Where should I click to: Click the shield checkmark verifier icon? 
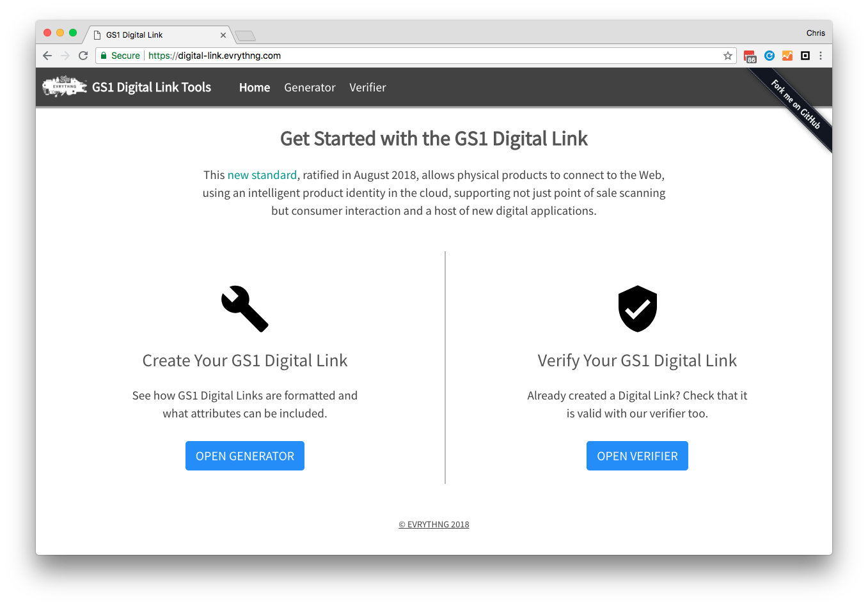(638, 309)
